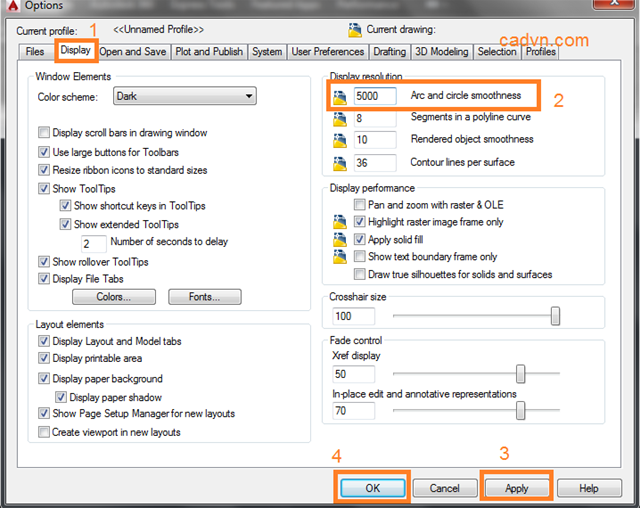
Task: Click drawing icon beside Segments in a polyline curve
Action: coord(340,119)
